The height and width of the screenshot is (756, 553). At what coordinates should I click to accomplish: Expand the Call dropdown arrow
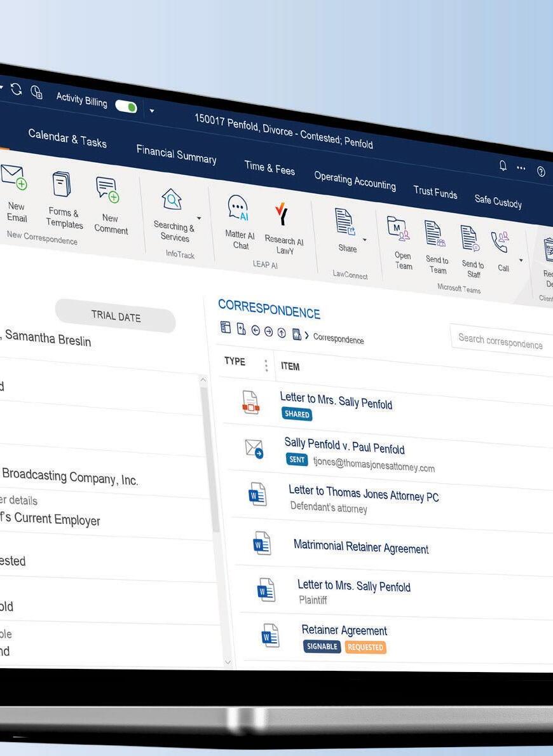click(x=521, y=260)
